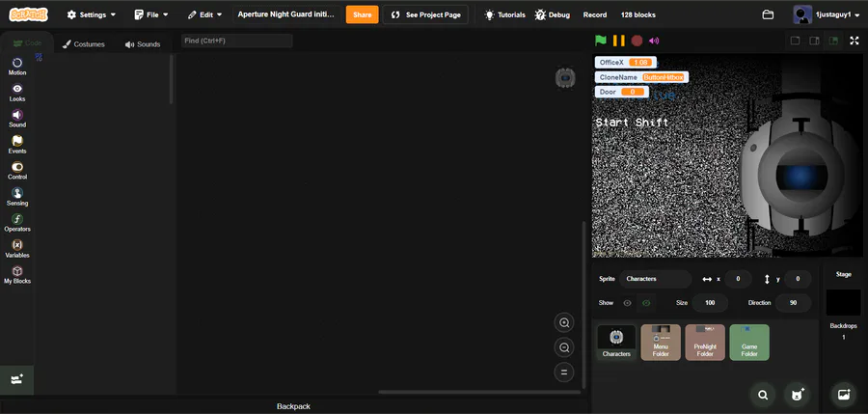
Task: Open the Settings menu
Action: coord(92,15)
